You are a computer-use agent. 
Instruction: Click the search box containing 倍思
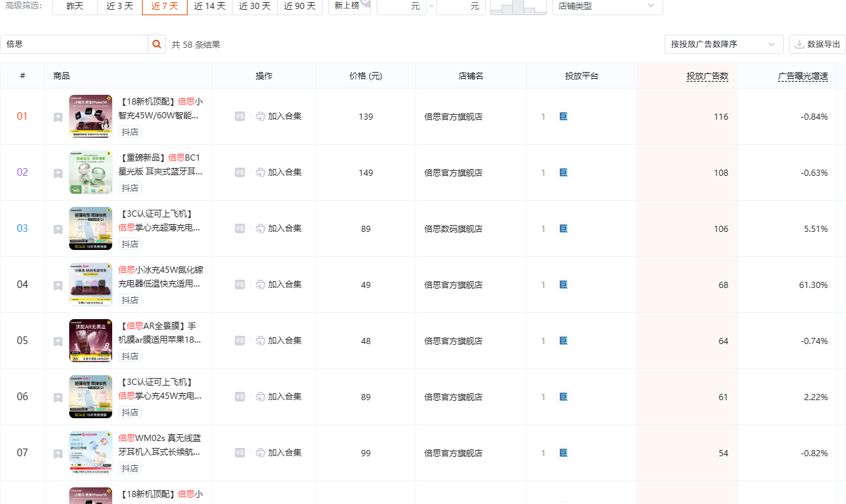74,44
